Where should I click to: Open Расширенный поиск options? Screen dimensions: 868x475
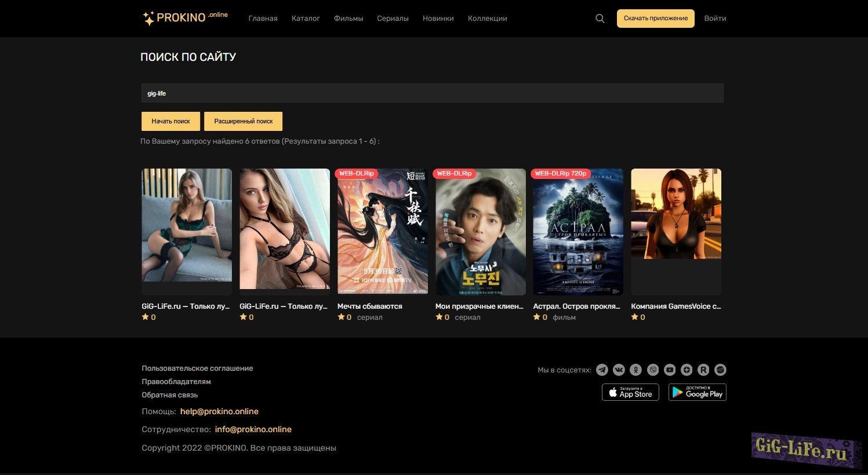[243, 121]
